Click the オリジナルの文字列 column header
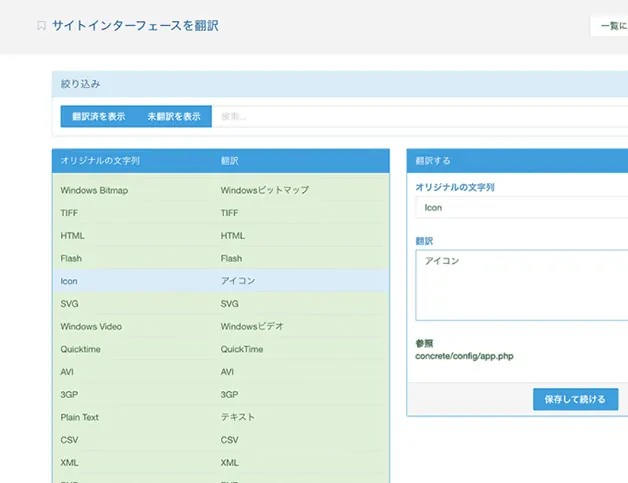 click(100, 161)
